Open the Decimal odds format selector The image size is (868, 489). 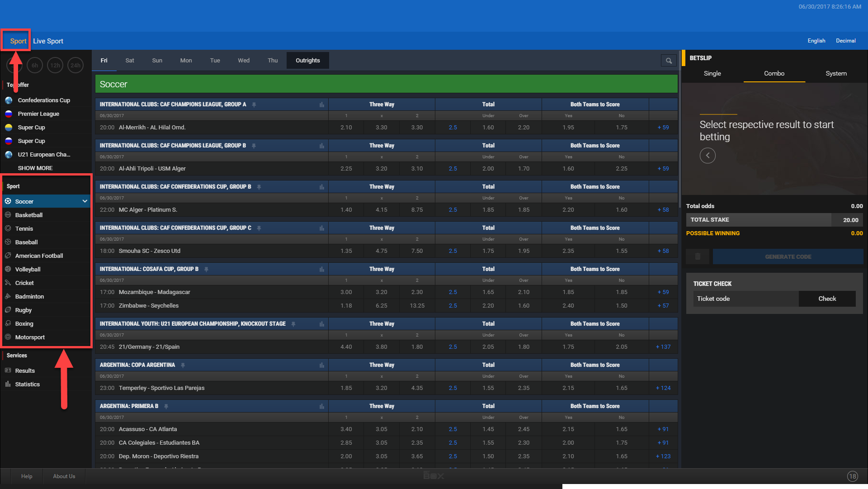coord(845,41)
